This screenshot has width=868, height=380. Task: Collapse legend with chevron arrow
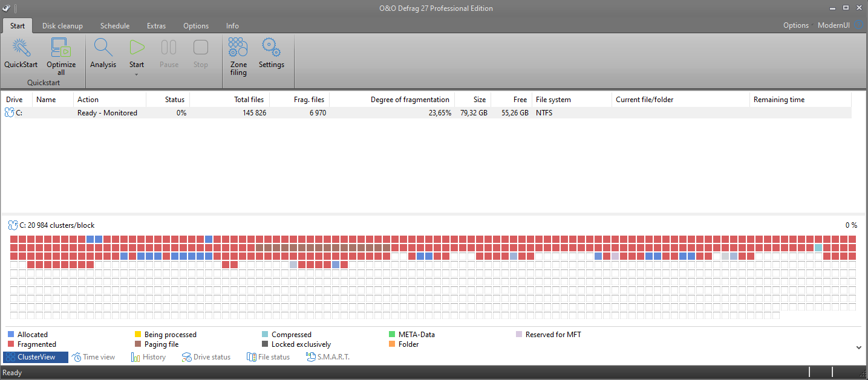pyautogui.click(x=858, y=347)
